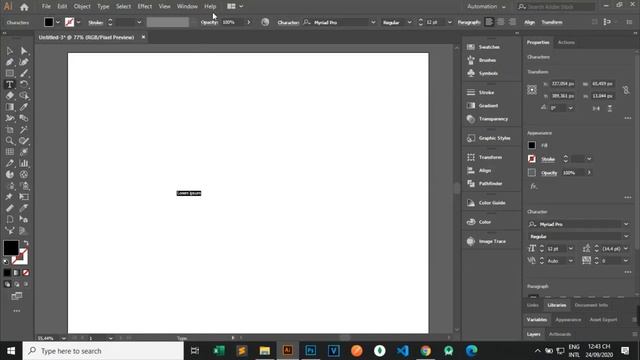
Task: Toggle align center paragraph in control bar
Action: pyautogui.click(x=500, y=22)
